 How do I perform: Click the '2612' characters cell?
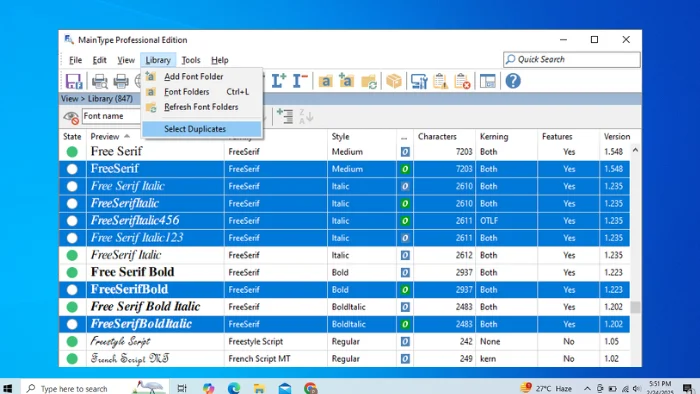click(x=464, y=255)
